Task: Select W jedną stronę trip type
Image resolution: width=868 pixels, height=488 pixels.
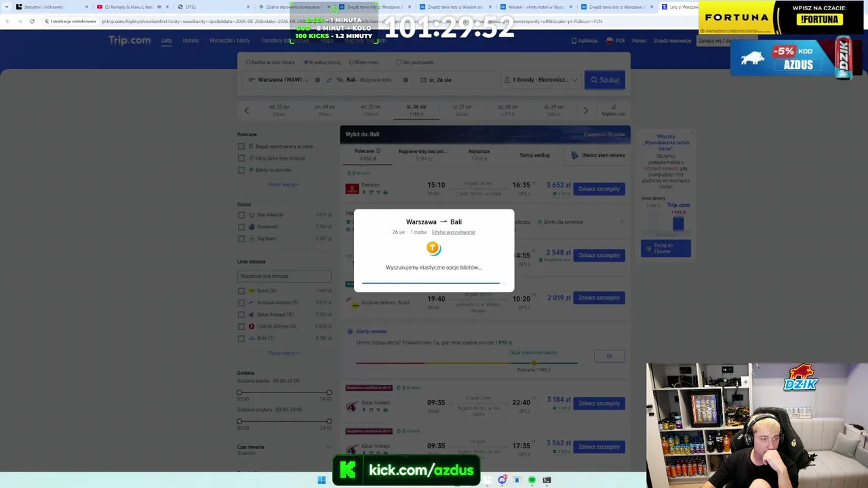Action: click(x=306, y=62)
